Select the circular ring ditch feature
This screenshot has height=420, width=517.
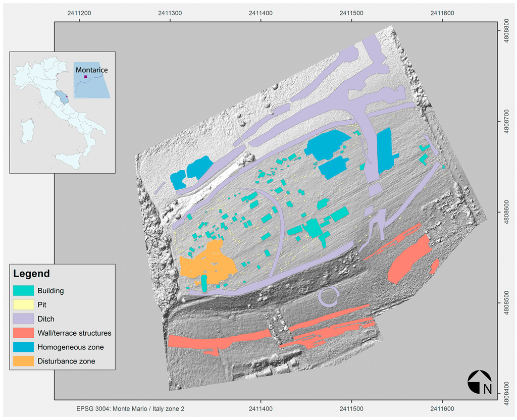click(329, 296)
